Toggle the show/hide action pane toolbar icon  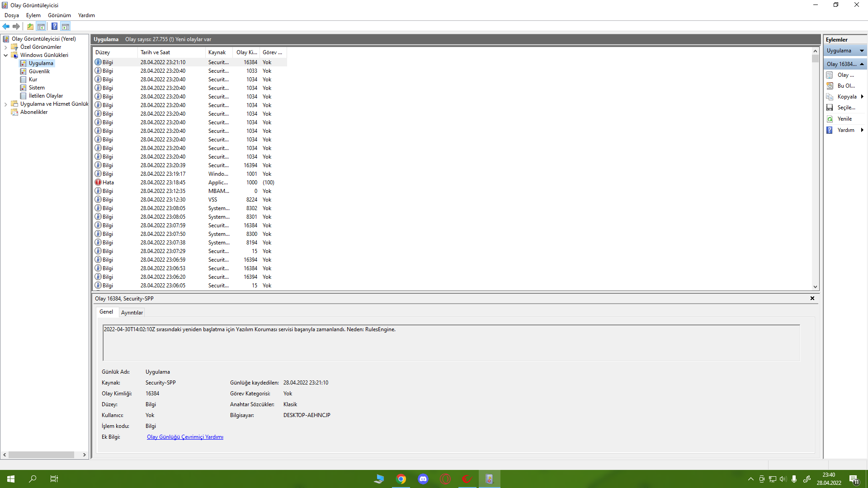pyautogui.click(x=66, y=26)
